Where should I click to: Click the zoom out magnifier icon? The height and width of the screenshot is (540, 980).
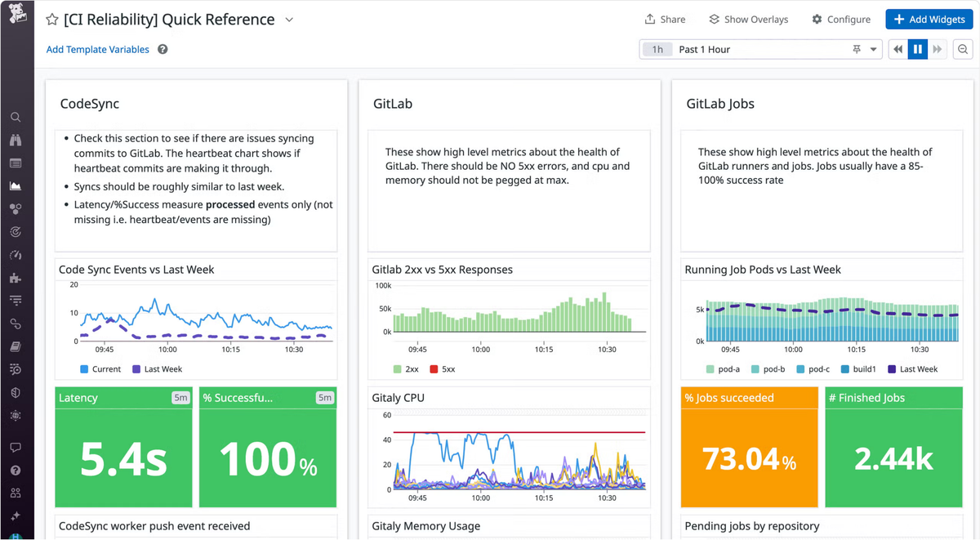(x=963, y=50)
